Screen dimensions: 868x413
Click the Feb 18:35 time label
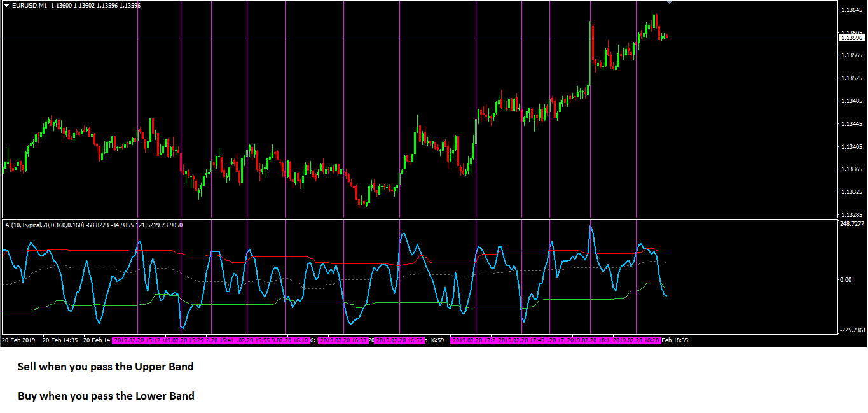coord(675,340)
